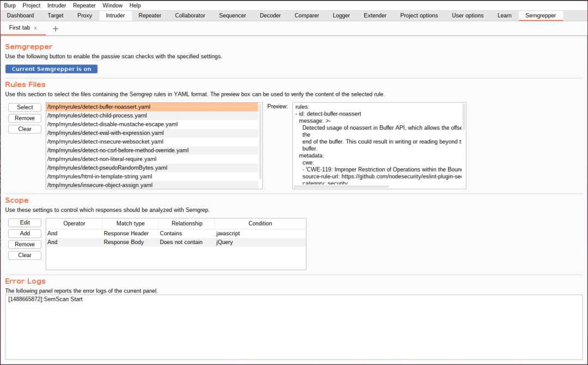
Task: Switch to the Target tab
Action: (56, 15)
